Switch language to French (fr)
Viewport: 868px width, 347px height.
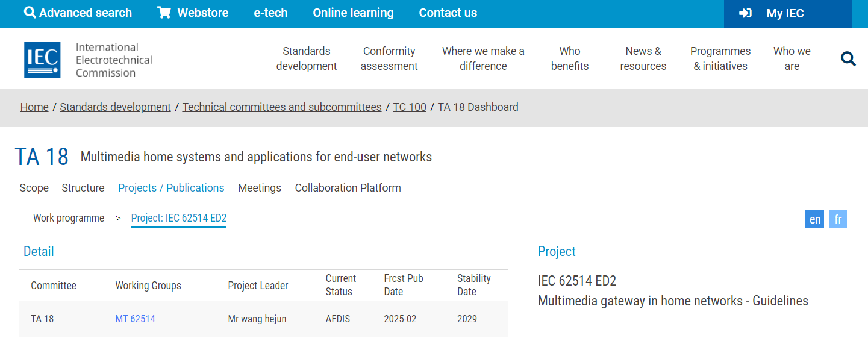[837, 219]
